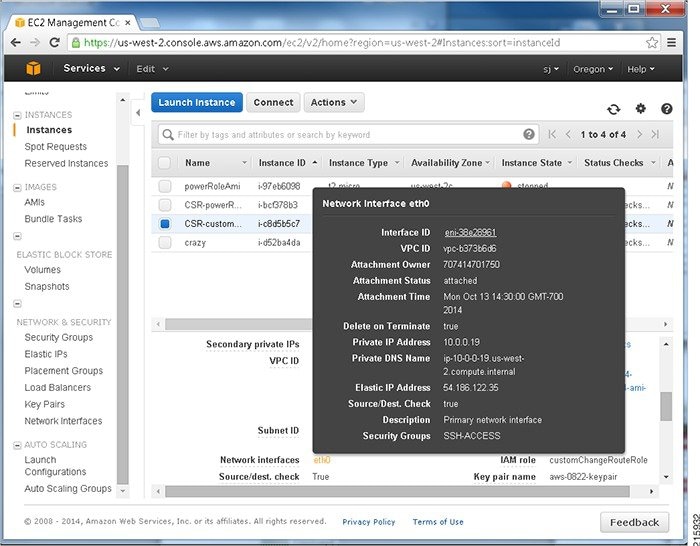The height and width of the screenshot is (546, 700).
Task: Open the Help dropdown
Action: tap(641, 69)
